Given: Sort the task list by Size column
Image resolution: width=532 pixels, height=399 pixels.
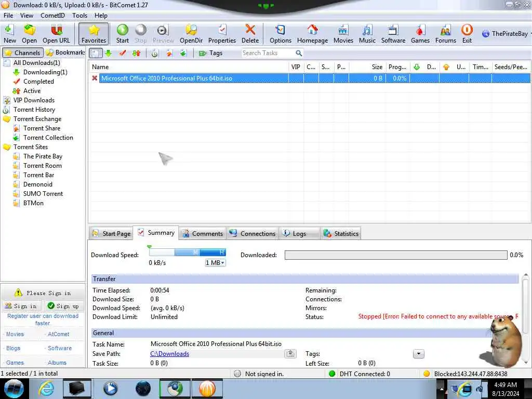Looking at the screenshot, I should 367,67.
